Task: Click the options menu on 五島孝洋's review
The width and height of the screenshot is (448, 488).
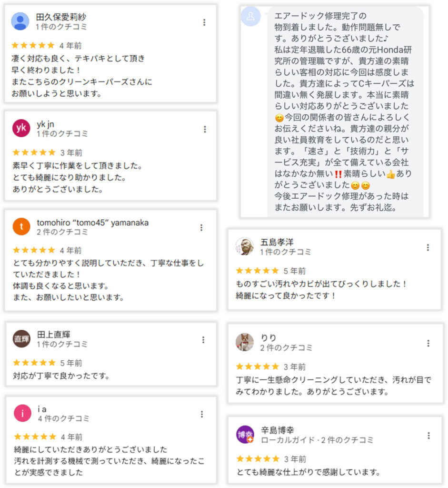Action: [x=428, y=247]
